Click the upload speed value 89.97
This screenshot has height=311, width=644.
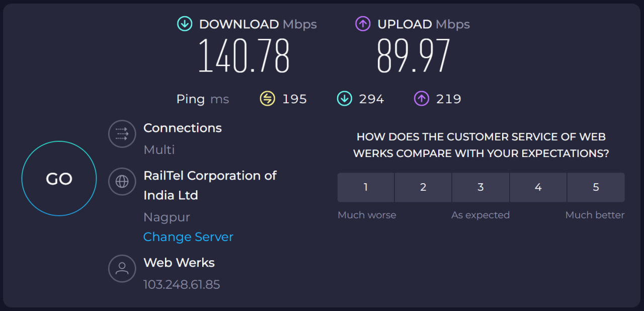(413, 55)
